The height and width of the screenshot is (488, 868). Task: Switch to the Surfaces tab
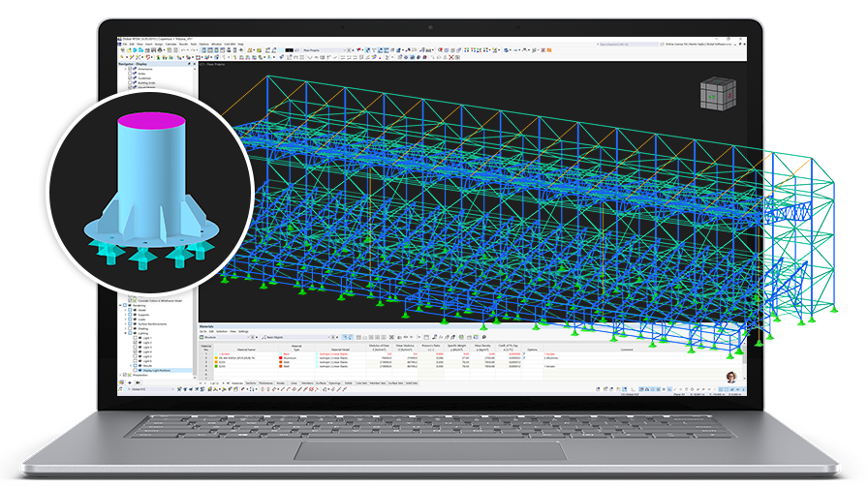coord(321,382)
